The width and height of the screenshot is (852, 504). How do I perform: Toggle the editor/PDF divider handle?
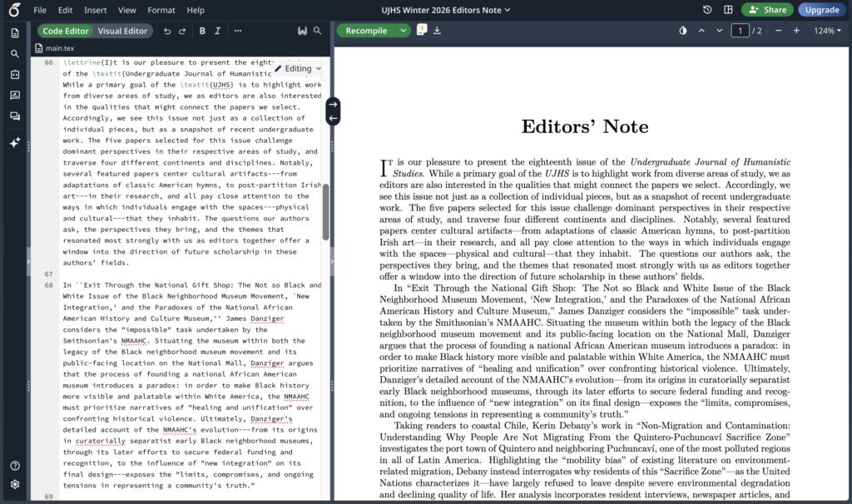click(332, 262)
